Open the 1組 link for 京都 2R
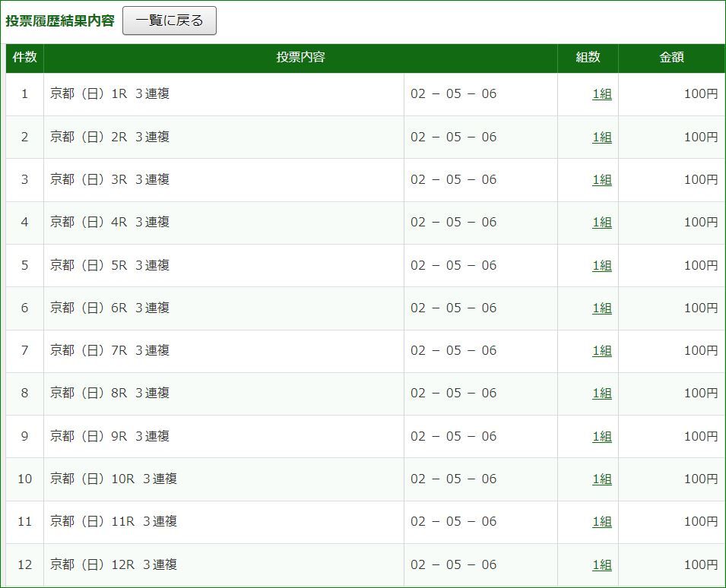 [601, 137]
